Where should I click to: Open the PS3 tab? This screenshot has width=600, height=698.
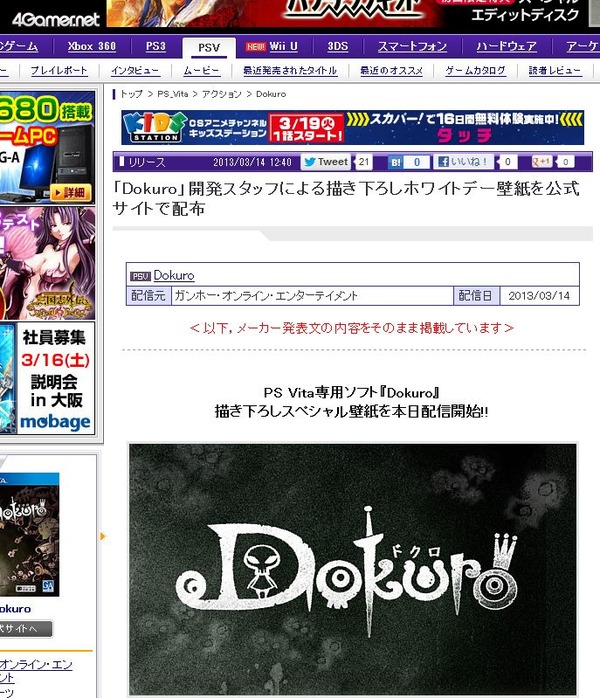(156, 46)
